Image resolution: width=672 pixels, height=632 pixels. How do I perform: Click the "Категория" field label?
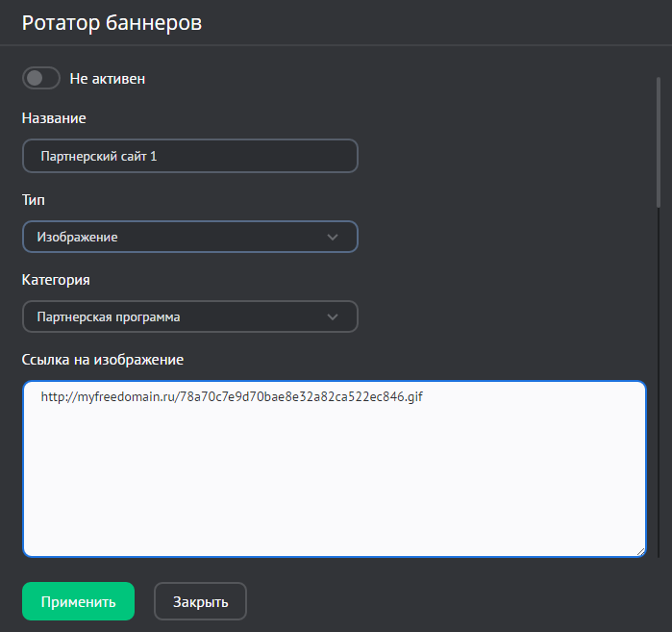[56, 280]
